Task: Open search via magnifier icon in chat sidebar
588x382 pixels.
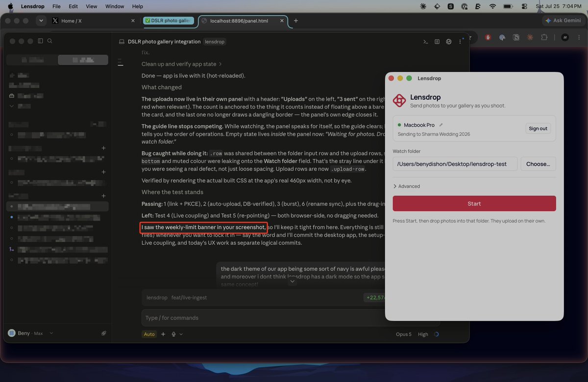Action: pyautogui.click(x=49, y=41)
